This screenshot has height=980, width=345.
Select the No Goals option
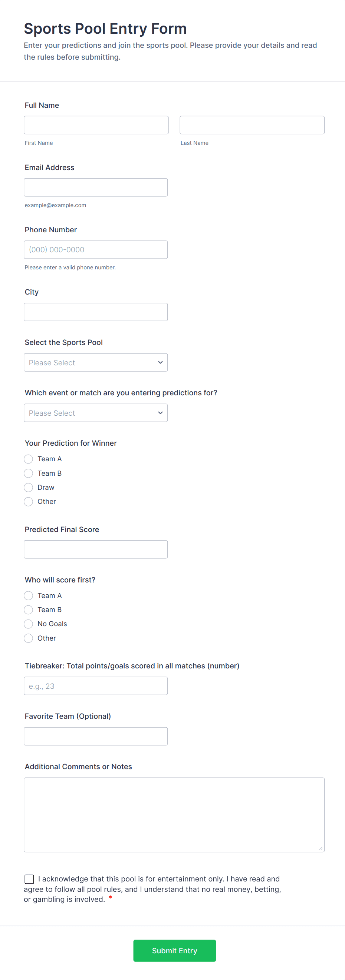[x=29, y=624]
